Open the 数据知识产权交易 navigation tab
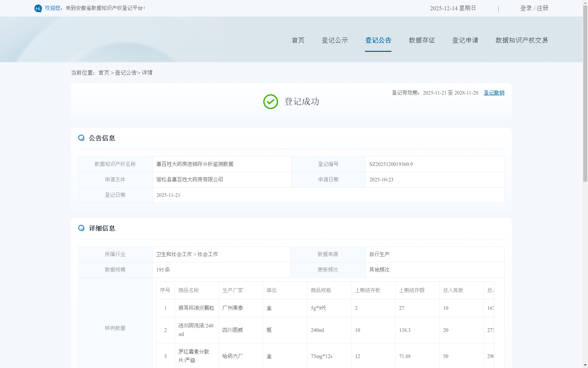 tap(522, 40)
